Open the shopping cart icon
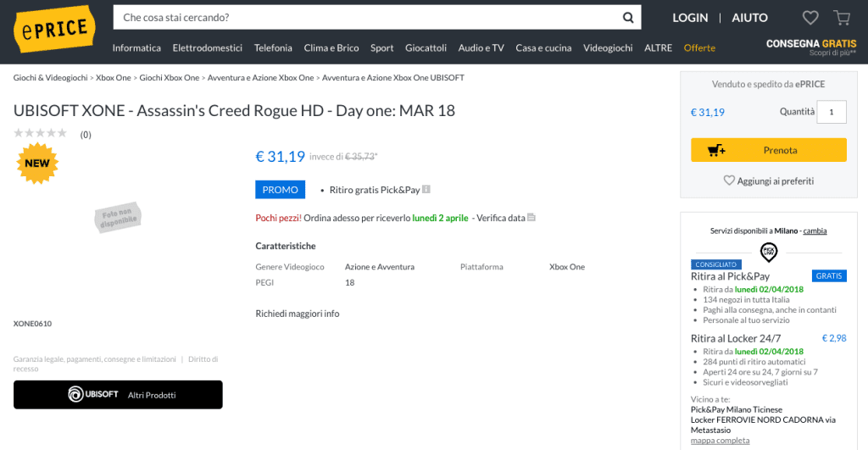The width and height of the screenshot is (868, 450). click(x=842, y=18)
